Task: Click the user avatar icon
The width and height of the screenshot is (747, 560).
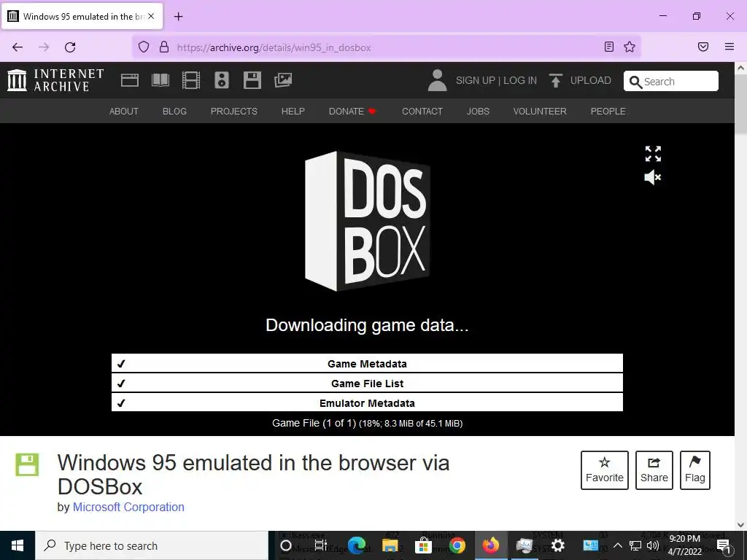Action: pyautogui.click(x=438, y=80)
